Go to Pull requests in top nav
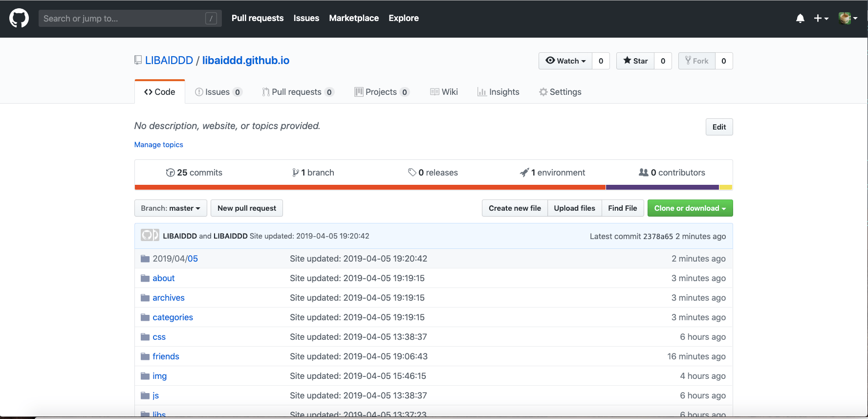Screen dimensions: 868x419 [x=258, y=18]
